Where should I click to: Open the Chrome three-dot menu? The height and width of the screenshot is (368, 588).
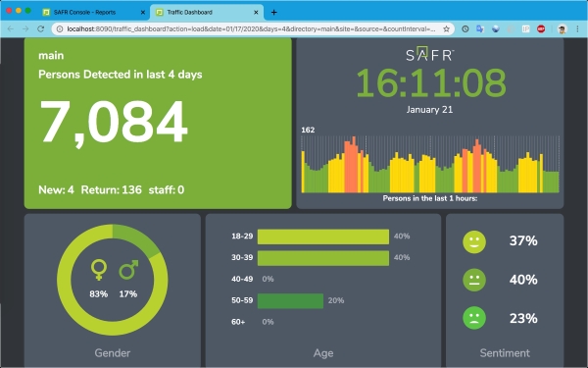tap(578, 28)
